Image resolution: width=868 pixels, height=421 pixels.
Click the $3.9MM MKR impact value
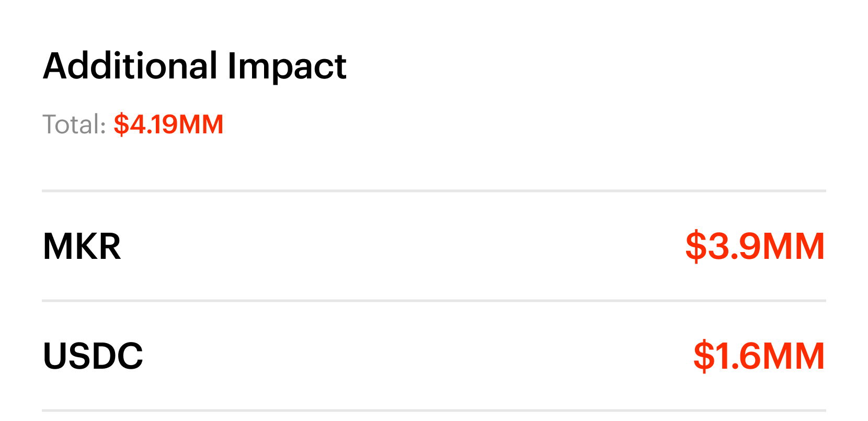point(755,246)
